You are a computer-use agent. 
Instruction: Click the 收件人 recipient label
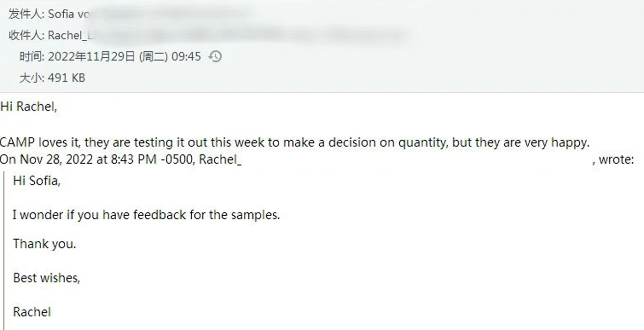tap(27, 35)
